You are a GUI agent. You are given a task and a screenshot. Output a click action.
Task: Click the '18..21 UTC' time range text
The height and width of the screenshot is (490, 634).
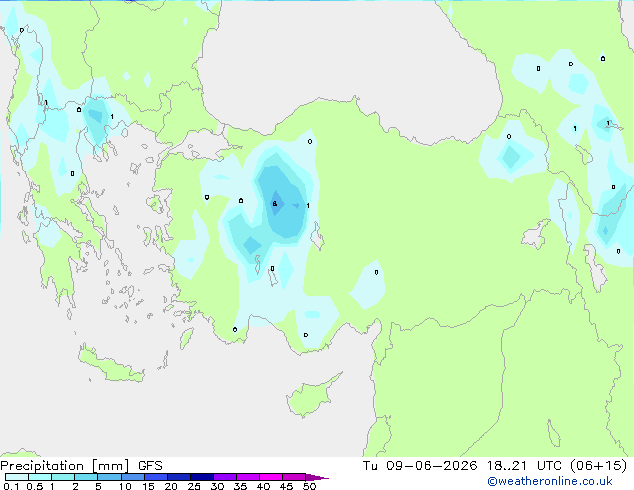coord(524,466)
